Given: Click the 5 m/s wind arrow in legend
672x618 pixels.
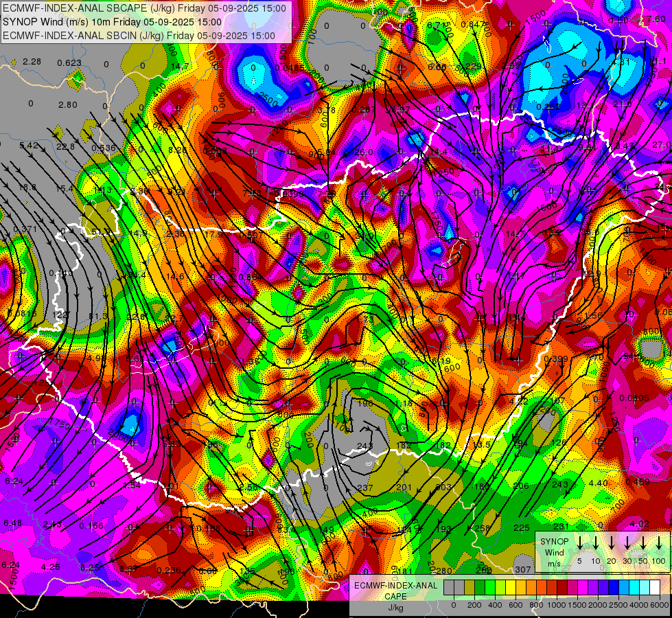Looking at the screenshot, I should (x=580, y=543).
